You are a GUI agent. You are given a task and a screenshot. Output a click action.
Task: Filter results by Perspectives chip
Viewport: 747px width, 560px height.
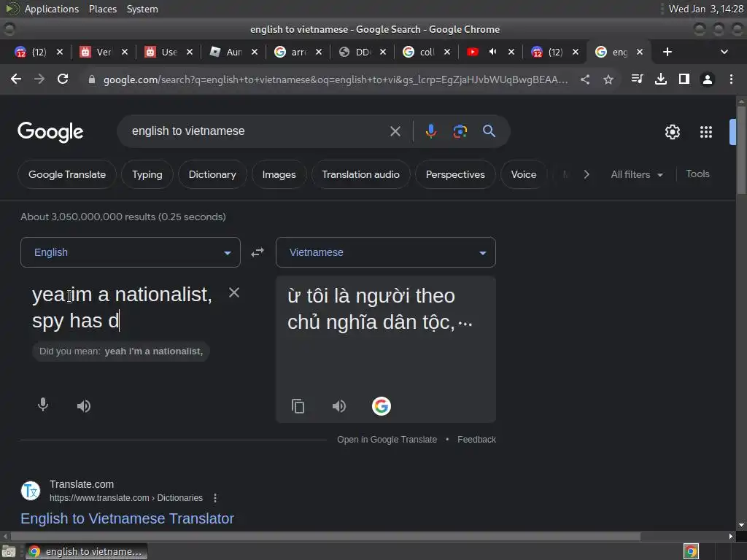click(x=455, y=174)
